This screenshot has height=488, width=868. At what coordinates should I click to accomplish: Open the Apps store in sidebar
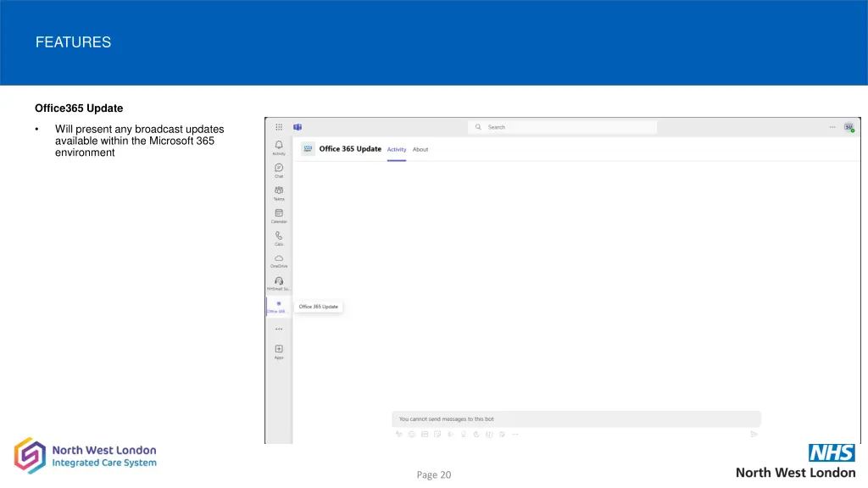279,352
